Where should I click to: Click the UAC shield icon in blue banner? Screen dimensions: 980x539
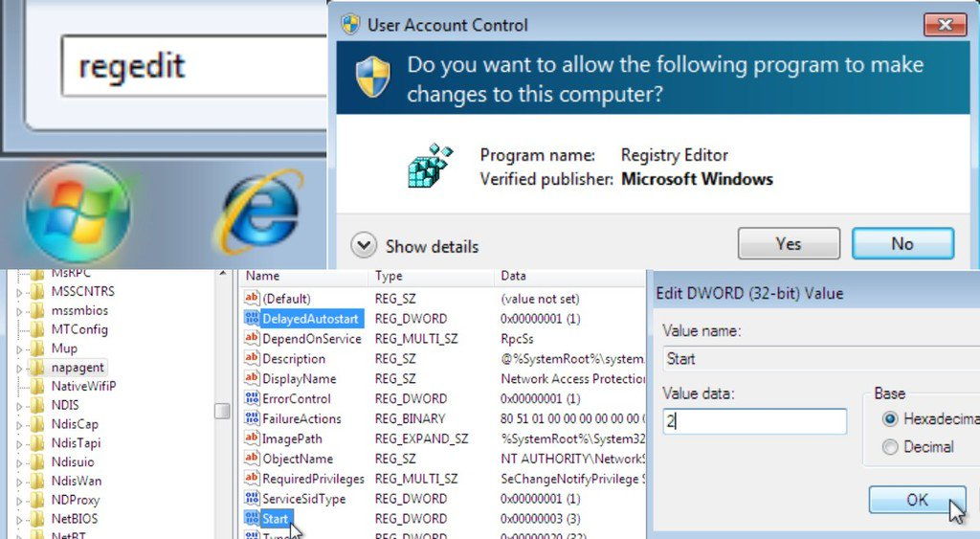pyautogui.click(x=373, y=77)
